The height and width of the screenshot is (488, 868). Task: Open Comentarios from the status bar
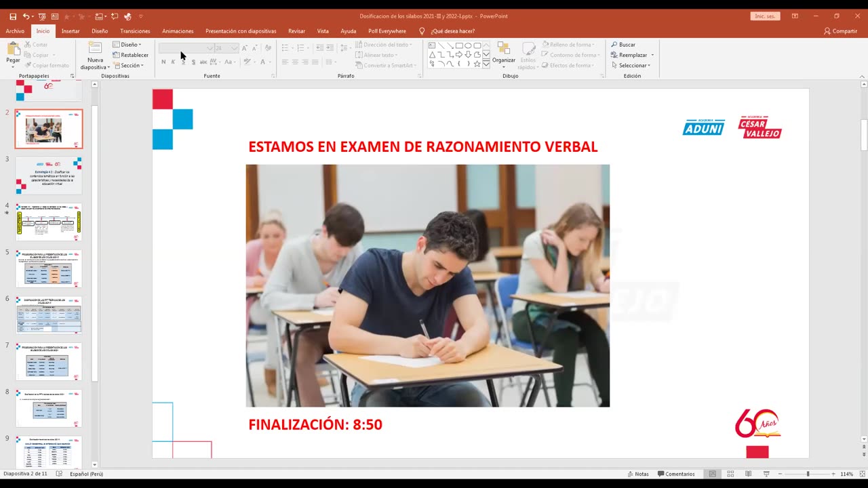click(675, 474)
